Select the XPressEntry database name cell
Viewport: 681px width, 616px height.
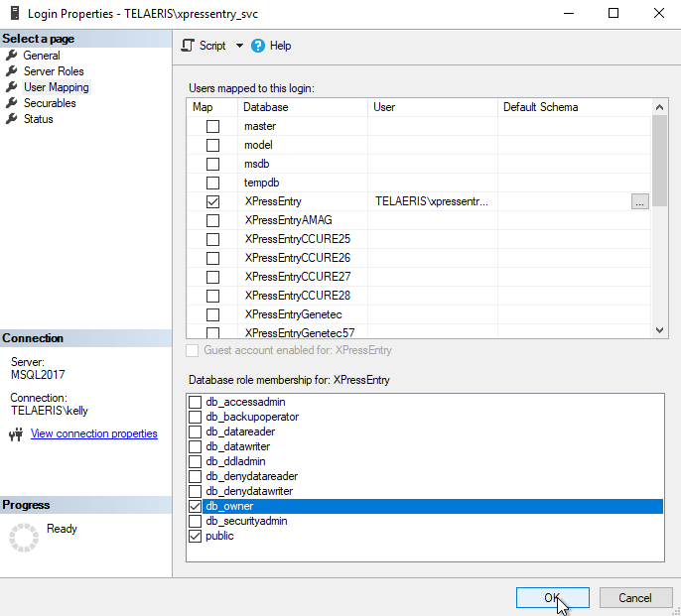[302, 201]
